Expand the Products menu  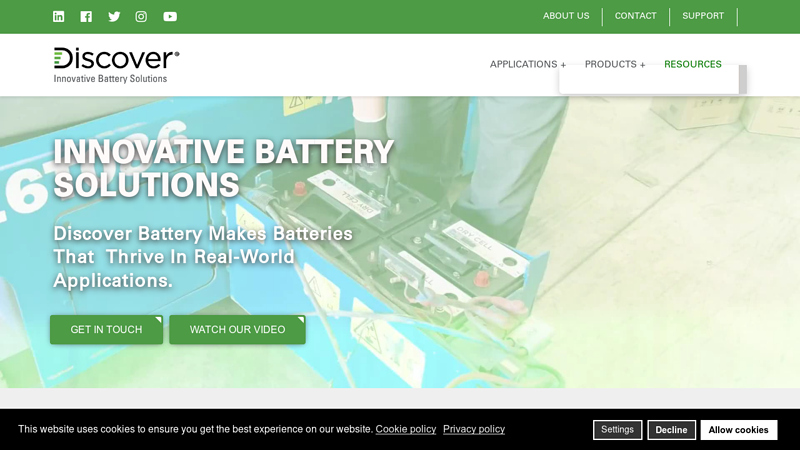coord(615,64)
